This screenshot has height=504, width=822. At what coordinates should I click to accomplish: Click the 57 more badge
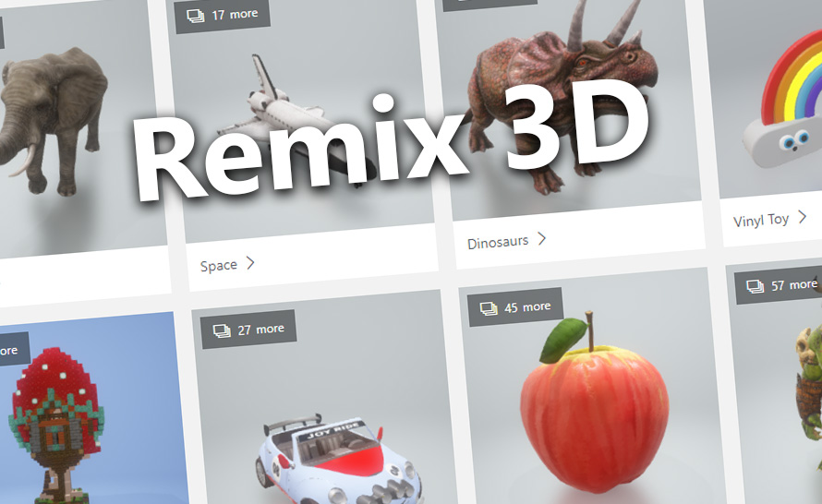pos(780,285)
